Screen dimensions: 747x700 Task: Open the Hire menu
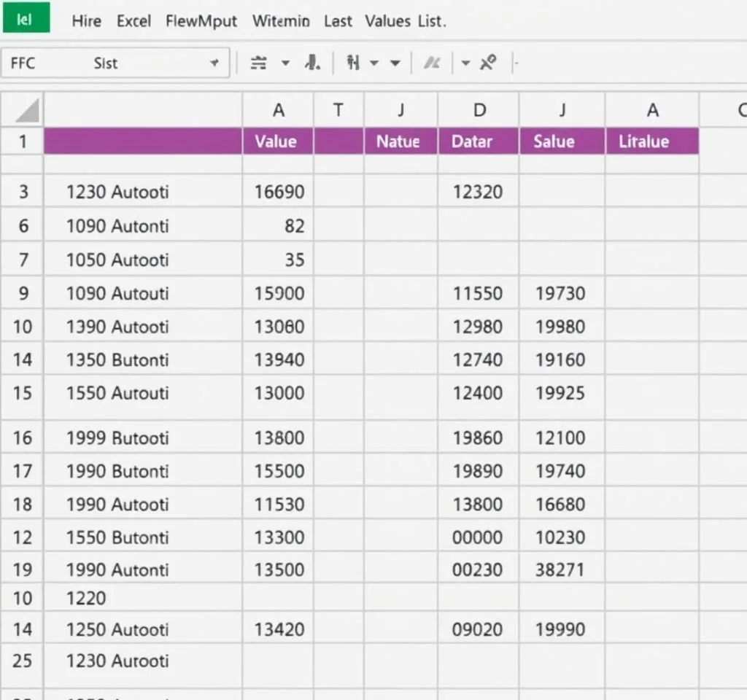coord(86,21)
